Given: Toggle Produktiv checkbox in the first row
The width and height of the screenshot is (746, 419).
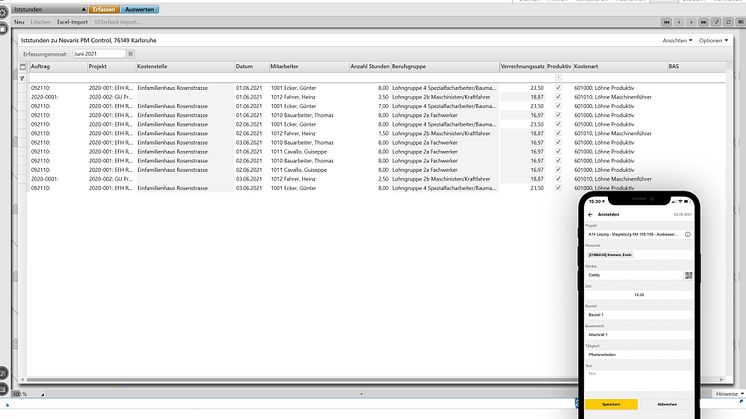Looking at the screenshot, I should 558,88.
